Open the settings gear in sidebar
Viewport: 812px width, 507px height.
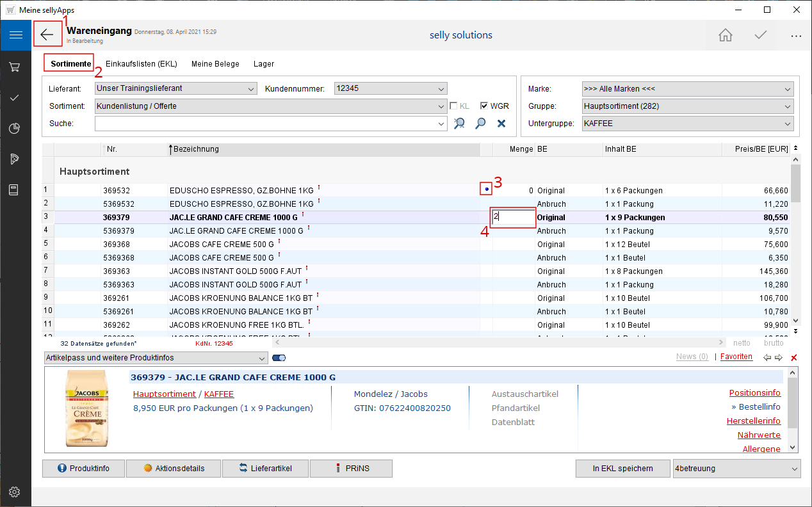click(x=15, y=492)
